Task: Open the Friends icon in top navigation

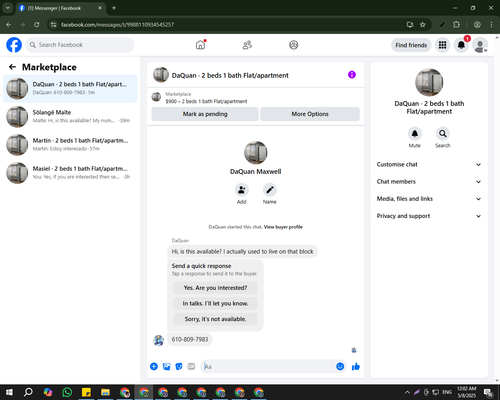Action: 247,45
